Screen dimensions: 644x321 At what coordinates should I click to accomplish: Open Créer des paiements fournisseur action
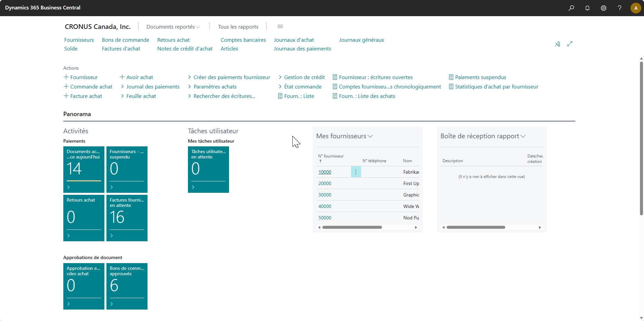click(x=231, y=77)
